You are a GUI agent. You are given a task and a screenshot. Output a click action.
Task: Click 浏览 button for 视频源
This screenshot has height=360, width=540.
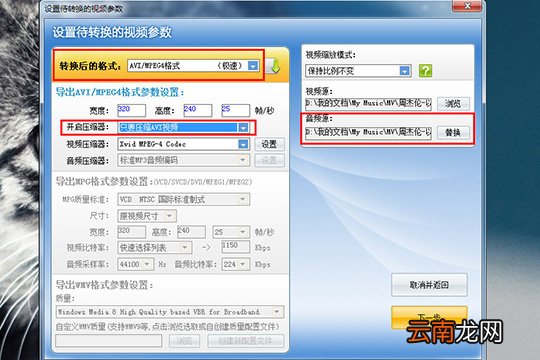(453, 103)
